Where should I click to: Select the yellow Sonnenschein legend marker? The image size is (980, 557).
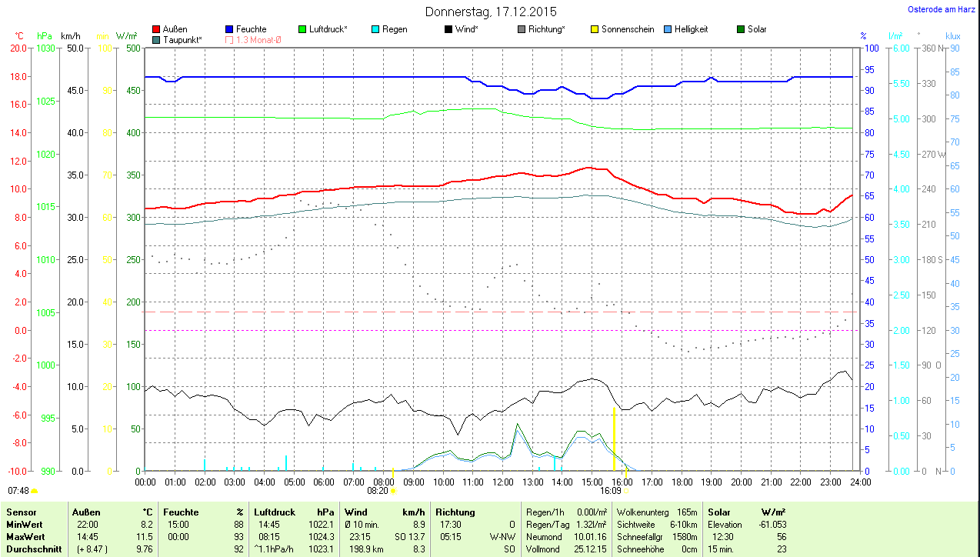pyautogui.click(x=595, y=29)
